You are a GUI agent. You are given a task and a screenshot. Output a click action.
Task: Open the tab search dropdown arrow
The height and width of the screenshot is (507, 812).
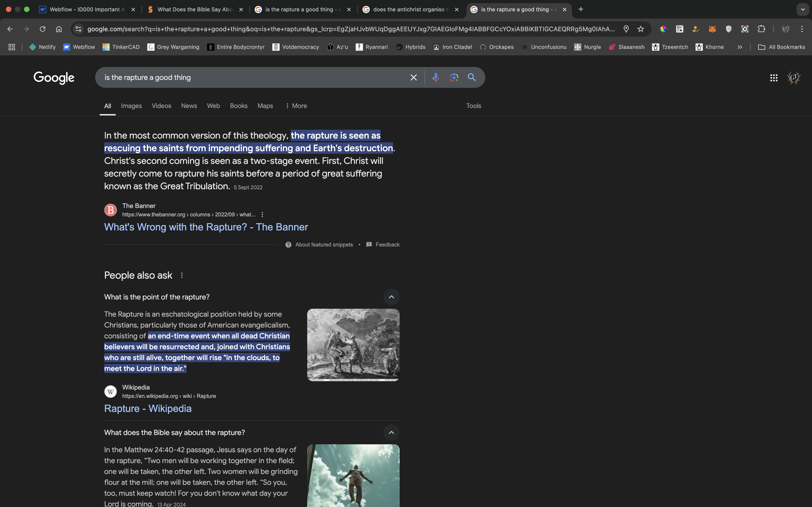(x=803, y=9)
